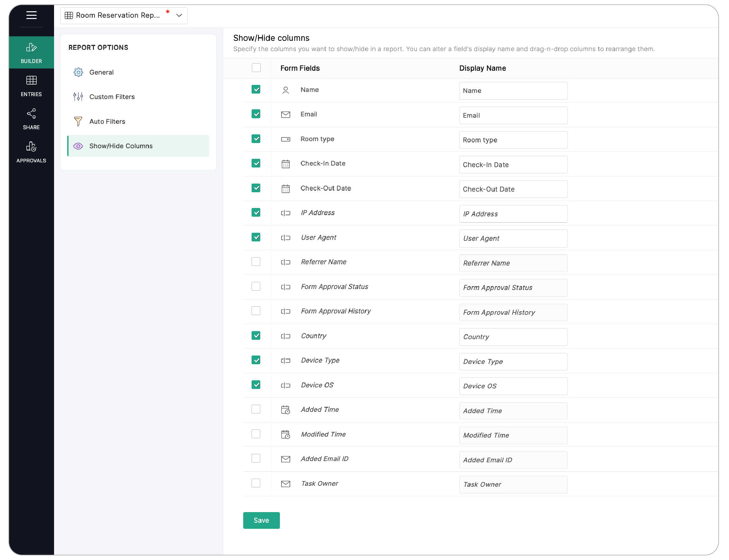The image size is (729, 560).
Task: Click the Form Approval History field label
Action: point(336,311)
